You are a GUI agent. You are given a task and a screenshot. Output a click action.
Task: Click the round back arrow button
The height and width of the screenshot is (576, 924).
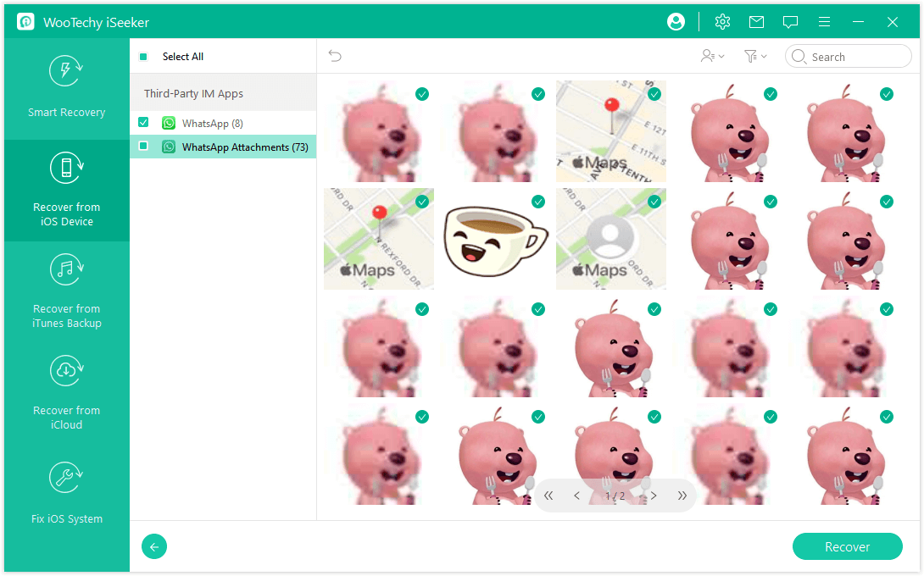pos(154,547)
